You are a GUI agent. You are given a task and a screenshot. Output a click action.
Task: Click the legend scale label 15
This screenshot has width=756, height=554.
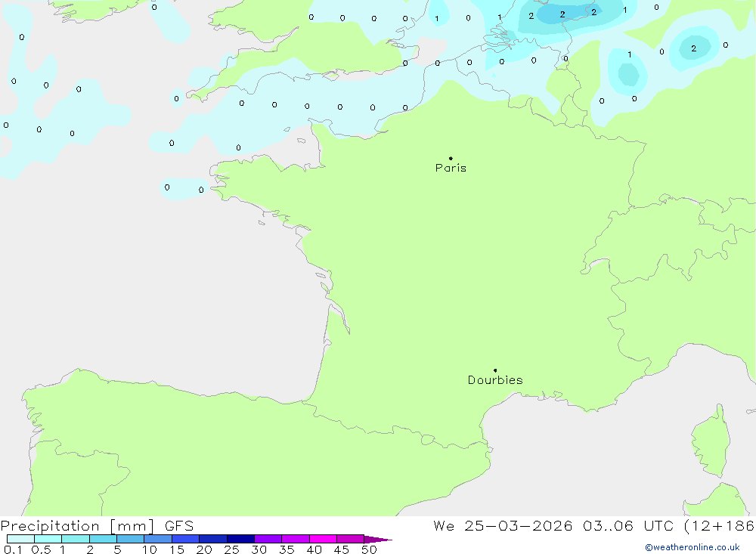[x=176, y=549]
